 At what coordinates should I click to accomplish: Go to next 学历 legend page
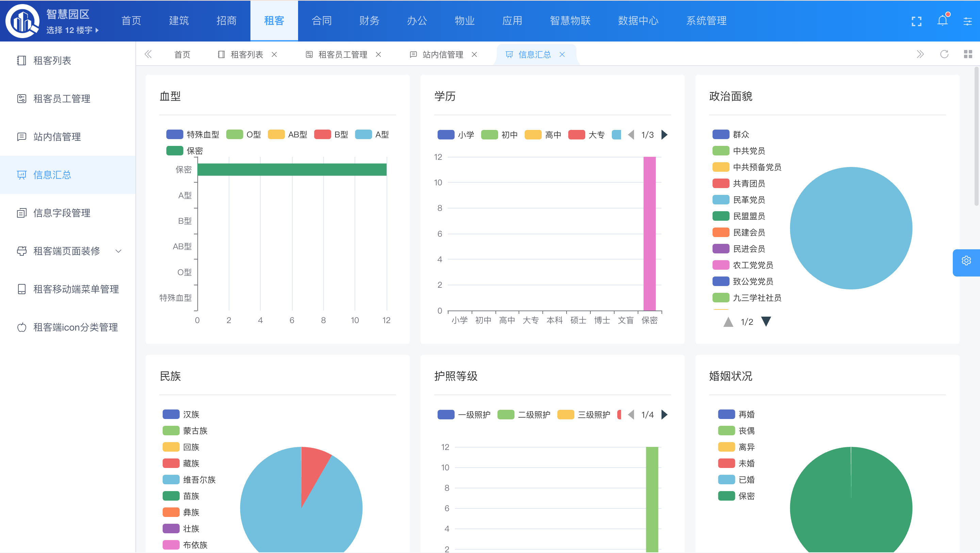pos(664,135)
